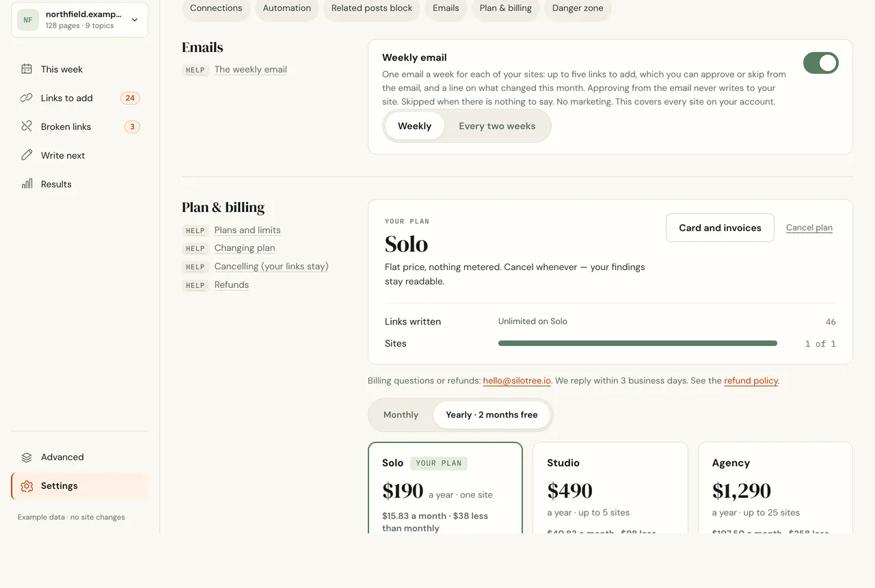
Task: Jump to the Danger zone section
Action: (578, 8)
